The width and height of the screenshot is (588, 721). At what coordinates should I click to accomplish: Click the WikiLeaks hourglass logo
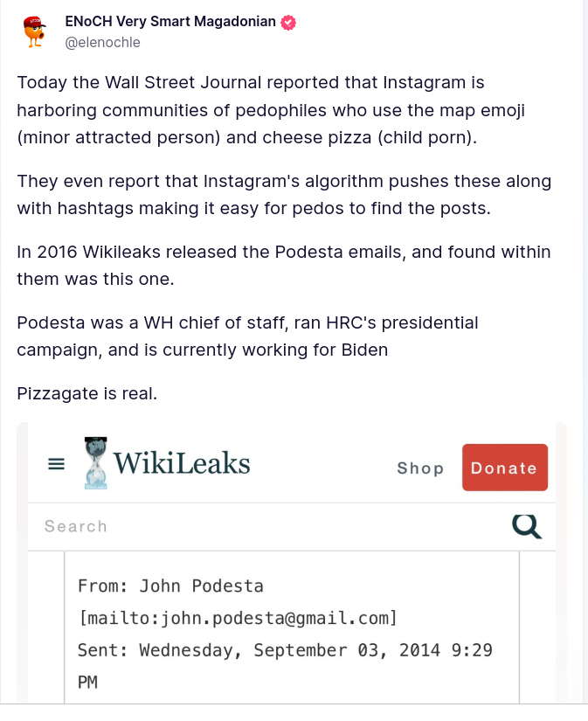pos(95,463)
